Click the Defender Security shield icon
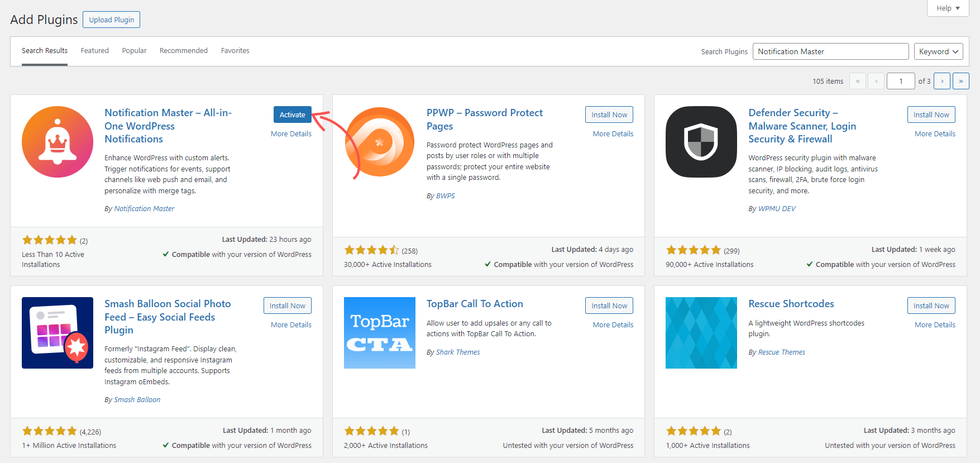This screenshot has height=463, width=980. (701, 142)
